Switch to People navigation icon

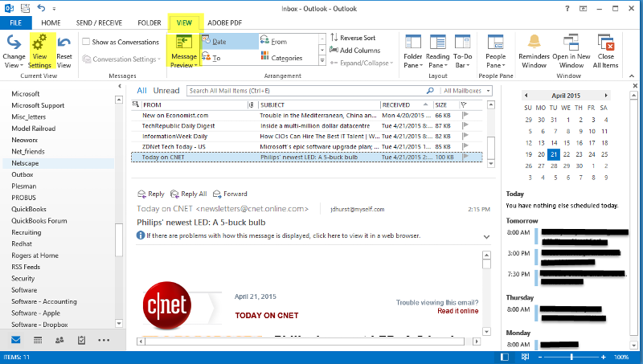59,340
